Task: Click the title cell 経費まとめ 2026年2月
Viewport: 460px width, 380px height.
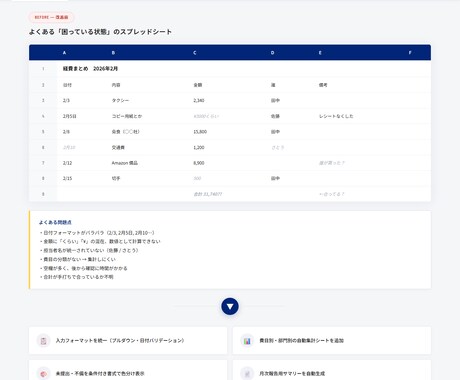Action: coord(90,69)
